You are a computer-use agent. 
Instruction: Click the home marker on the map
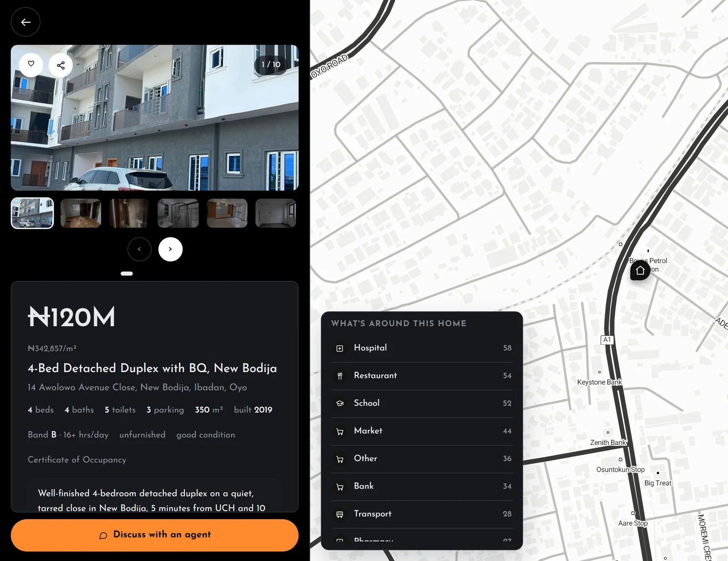tap(640, 270)
